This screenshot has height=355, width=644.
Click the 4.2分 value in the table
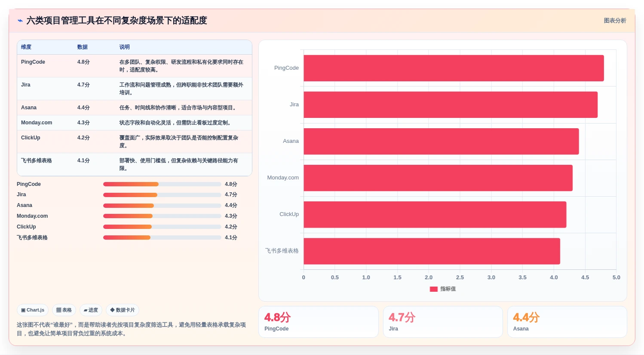click(x=83, y=138)
